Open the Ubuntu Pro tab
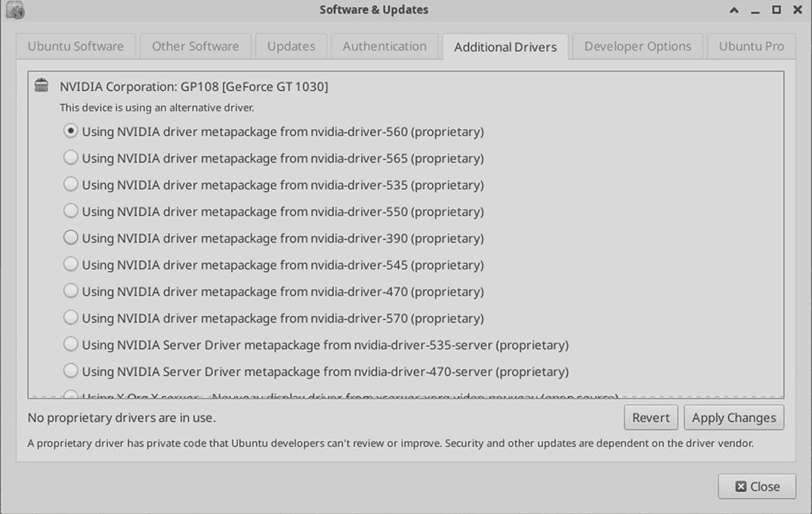This screenshot has width=812, height=514. [751, 46]
